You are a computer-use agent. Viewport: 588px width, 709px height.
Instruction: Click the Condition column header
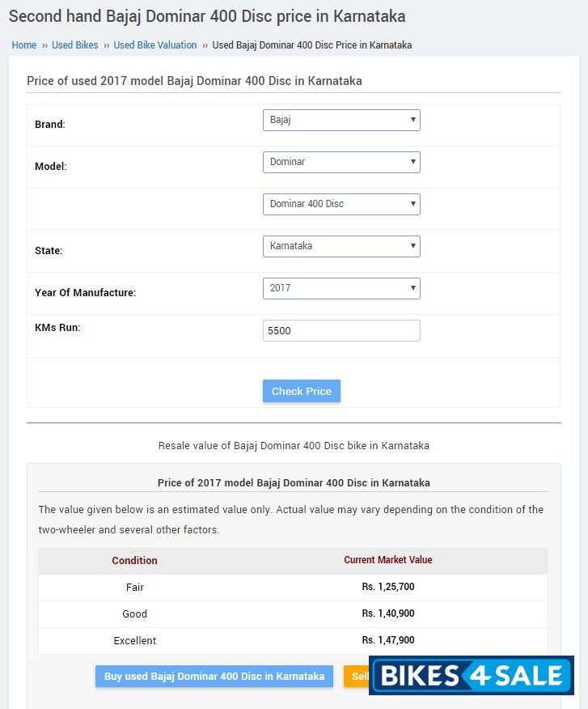[x=135, y=560]
